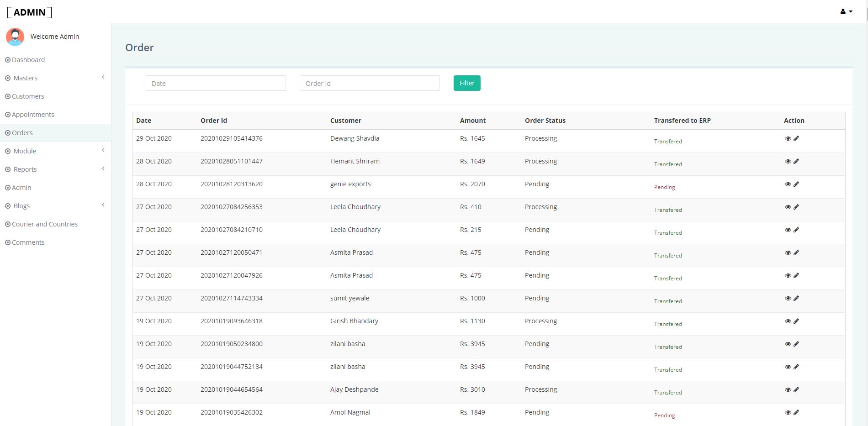Edit sumit yewale order using pencil icon
The height and width of the screenshot is (426, 868).
coord(796,298)
